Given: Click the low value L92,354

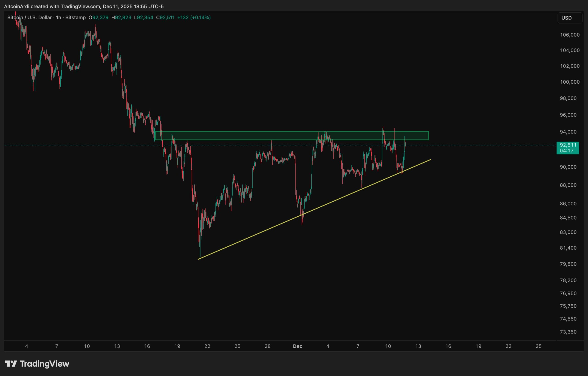Looking at the screenshot, I should click(144, 18).
